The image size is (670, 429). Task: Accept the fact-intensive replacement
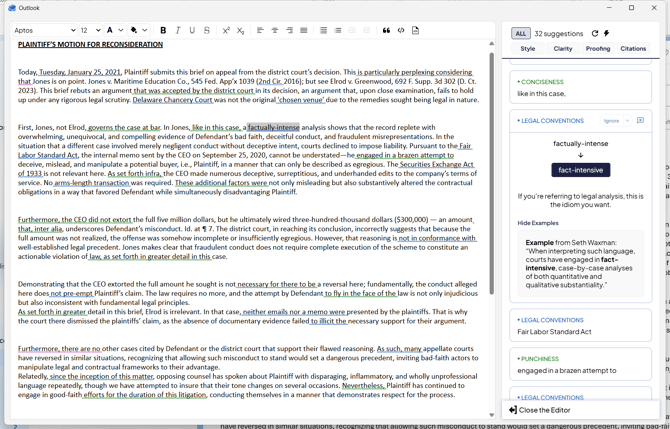pos(580,170)
